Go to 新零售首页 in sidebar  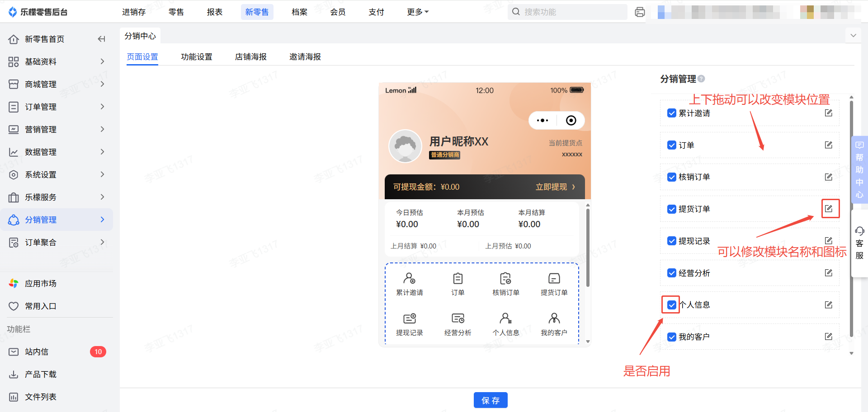point(44,39)
